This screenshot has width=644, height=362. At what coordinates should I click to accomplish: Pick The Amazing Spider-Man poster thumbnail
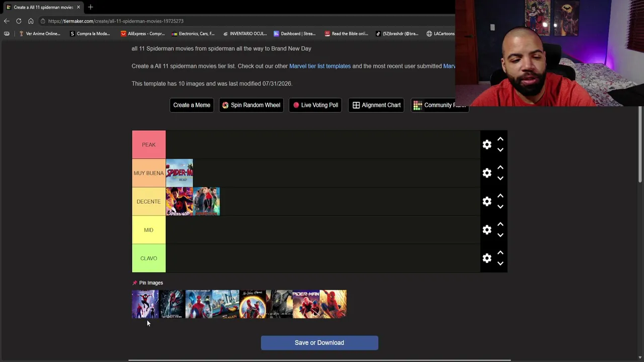pyautogui.click(x=172, y=304)
